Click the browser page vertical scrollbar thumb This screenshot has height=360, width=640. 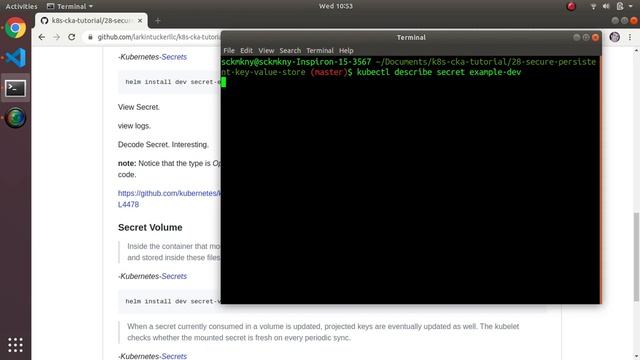pyautogui.click(x=636, y=257)
